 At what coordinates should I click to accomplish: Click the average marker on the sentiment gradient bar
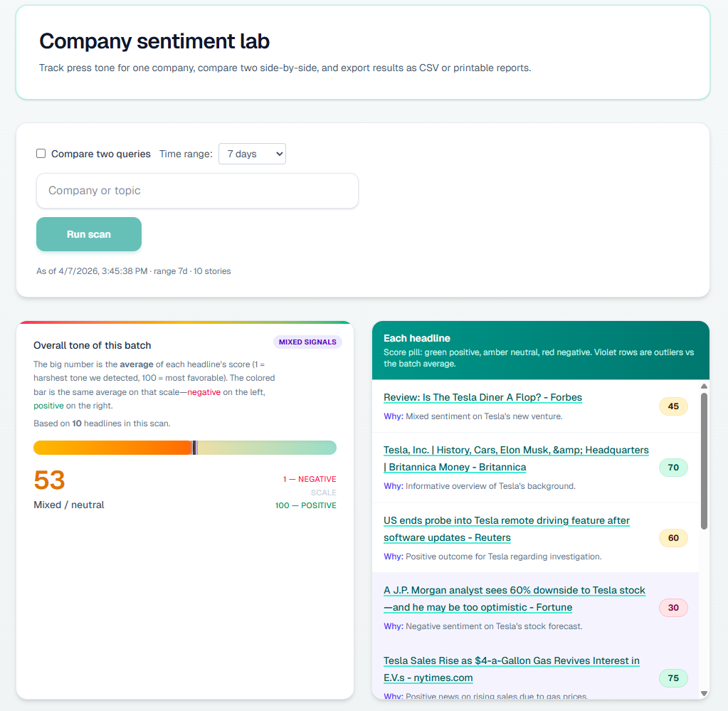click(x=194, y=448)
